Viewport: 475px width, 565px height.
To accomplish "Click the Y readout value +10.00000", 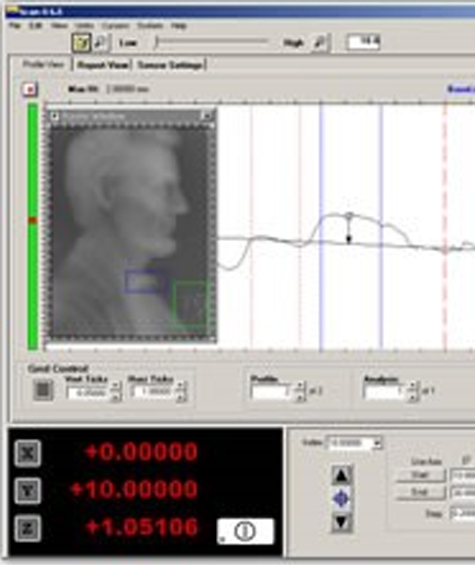I will (134, 489).
